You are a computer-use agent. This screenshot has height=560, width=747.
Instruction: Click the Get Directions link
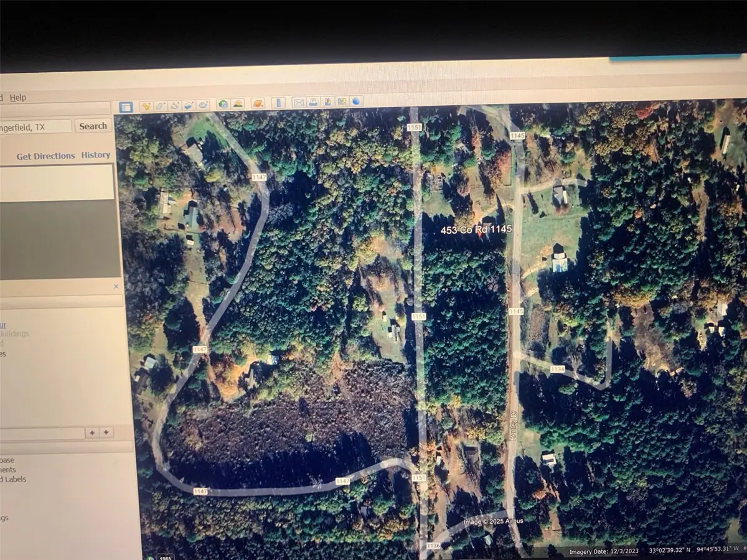click(x=47, y=156)
